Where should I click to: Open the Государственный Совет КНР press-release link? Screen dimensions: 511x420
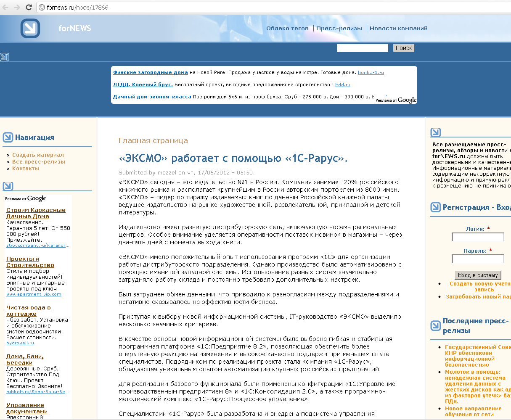(x=478, y=356)
